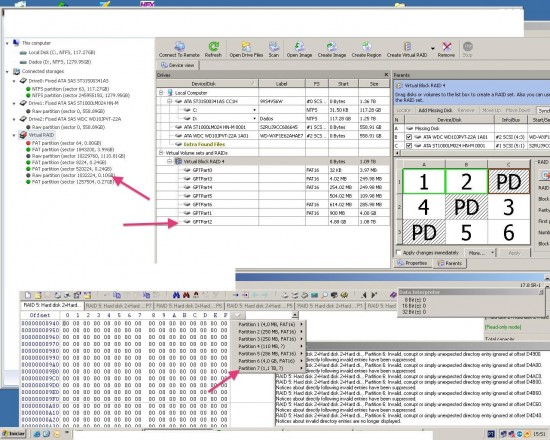
Task: Enable Apply changes immediately checkbox
Action: [x=398, y=253]
